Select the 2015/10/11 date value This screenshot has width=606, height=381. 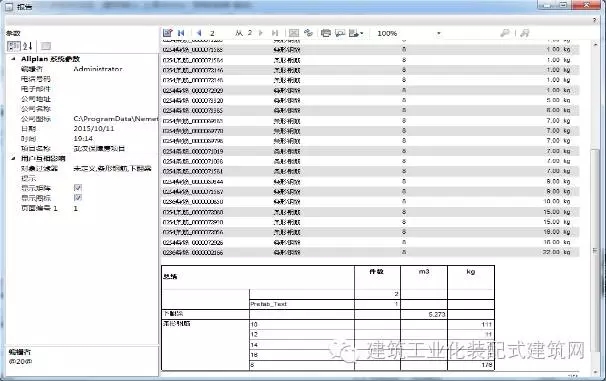click(x=94, y=129)
